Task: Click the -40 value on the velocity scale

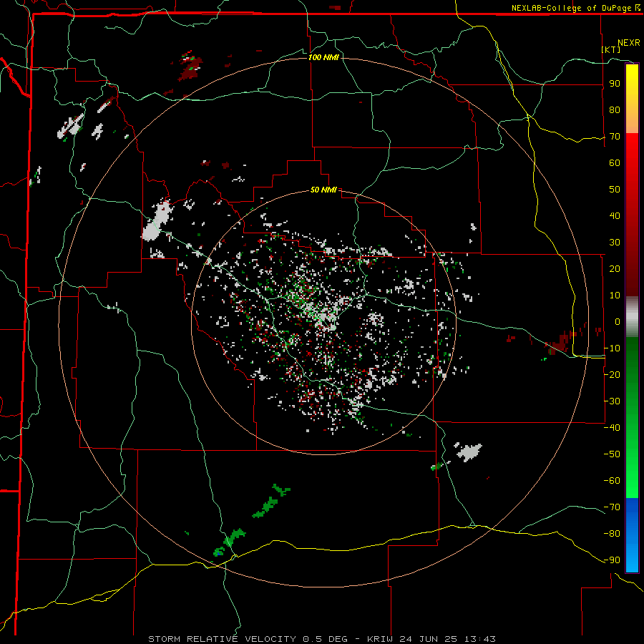Action: [x=612, y=428]
